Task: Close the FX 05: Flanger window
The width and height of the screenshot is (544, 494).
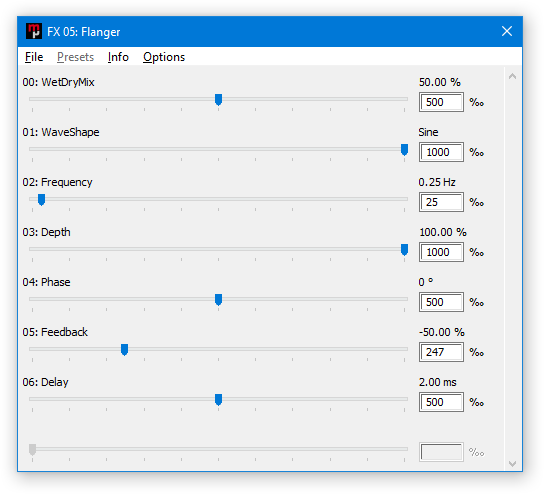Action: click(507, 32)
